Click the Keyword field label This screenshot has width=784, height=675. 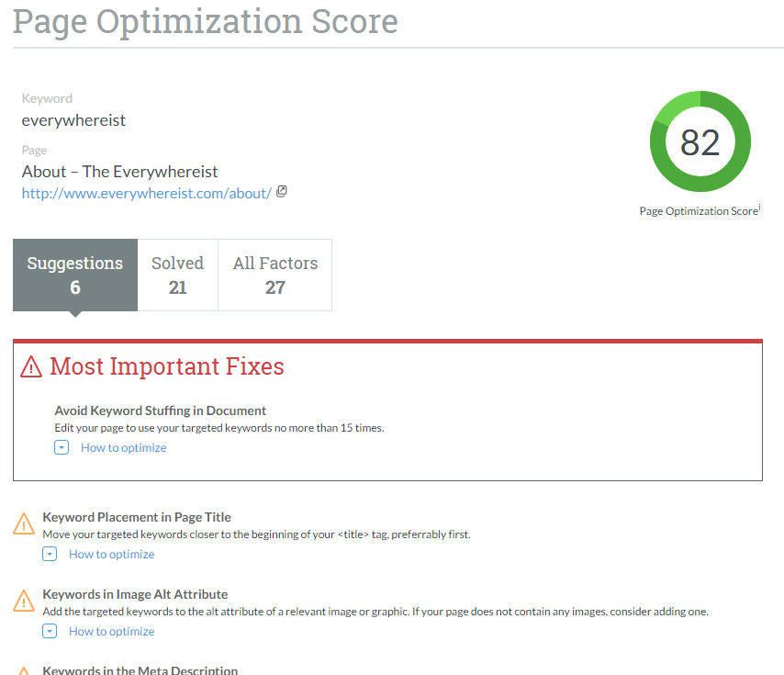click(47, 98)
